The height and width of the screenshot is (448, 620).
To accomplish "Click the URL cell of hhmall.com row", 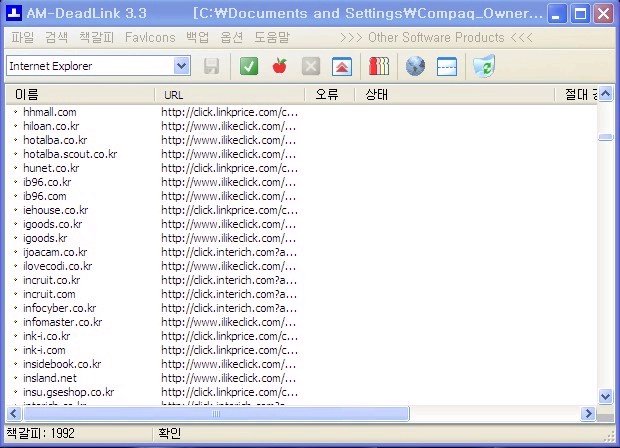I will [229, 112].
